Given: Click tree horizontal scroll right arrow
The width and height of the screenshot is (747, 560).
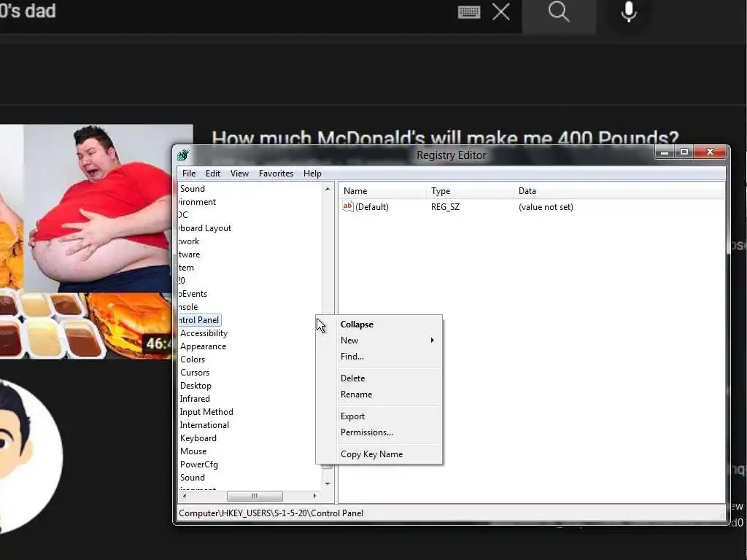Looking at the screenshot, I should [314, 496].
